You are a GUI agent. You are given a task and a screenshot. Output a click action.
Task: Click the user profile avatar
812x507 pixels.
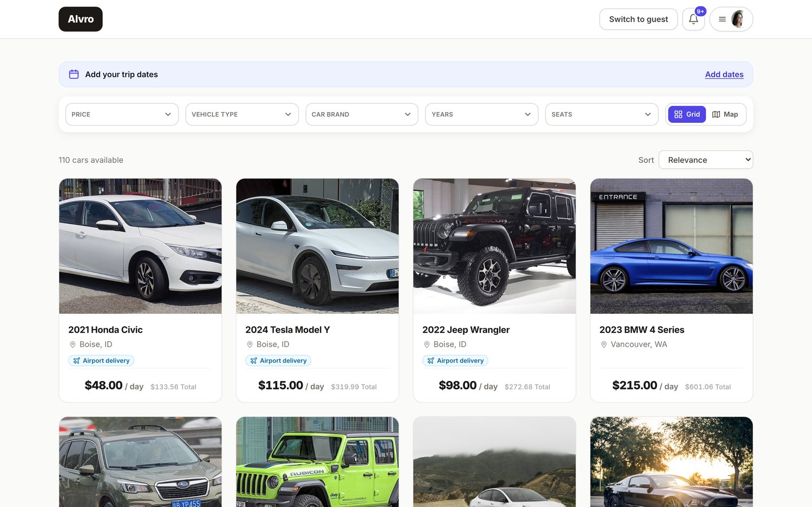pyautogui.click(x=738, y=19)
